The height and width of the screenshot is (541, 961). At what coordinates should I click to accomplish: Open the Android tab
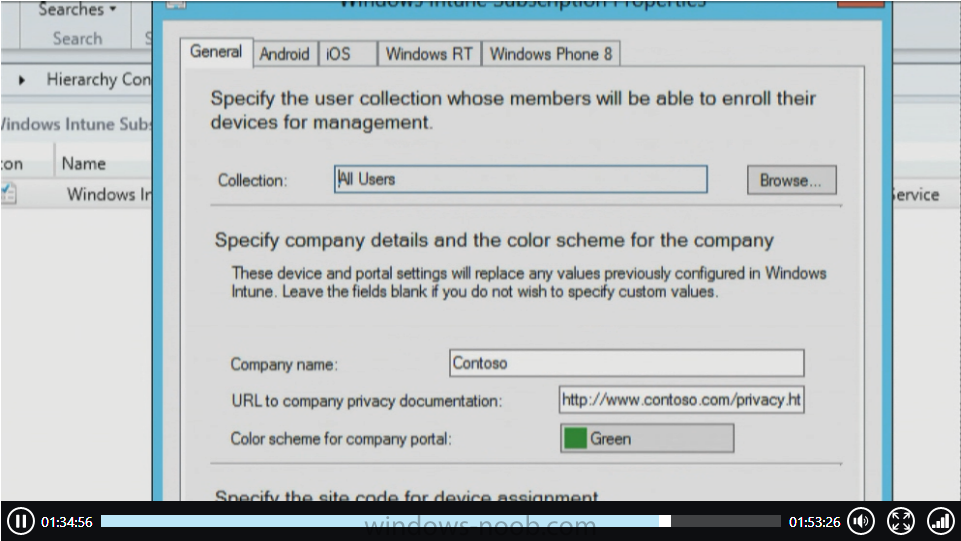pos(284,54)
